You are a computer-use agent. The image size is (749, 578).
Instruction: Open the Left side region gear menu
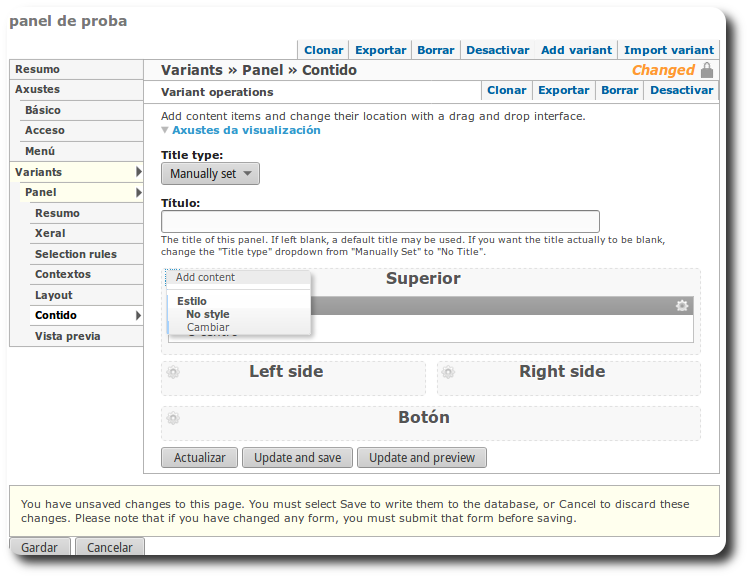(x=173, y=372)
